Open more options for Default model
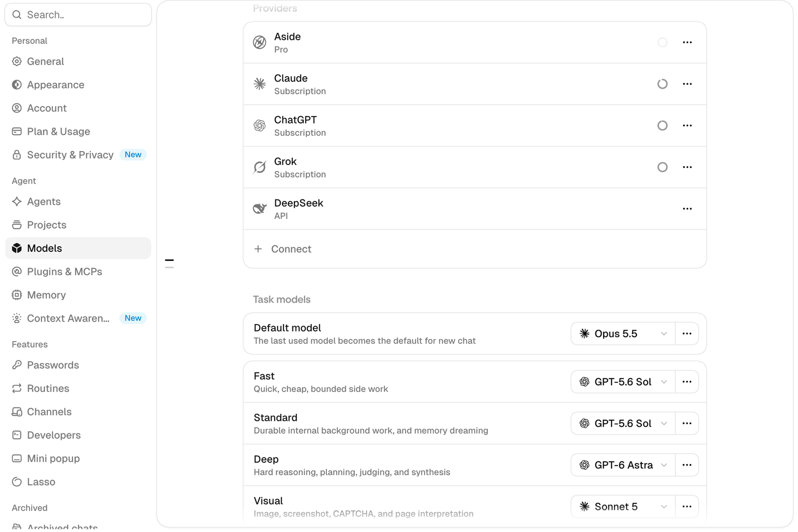 pyautogui.click(x=687, y=334)
